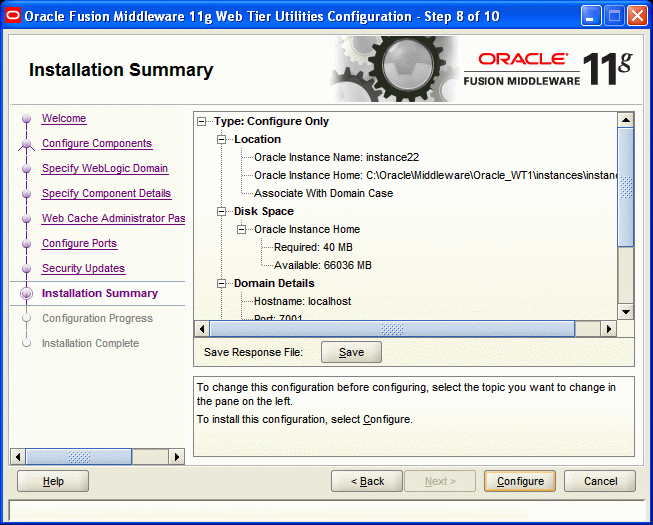
Task: Click steps pane scroll-left arrow
Action: coord(17,457)
